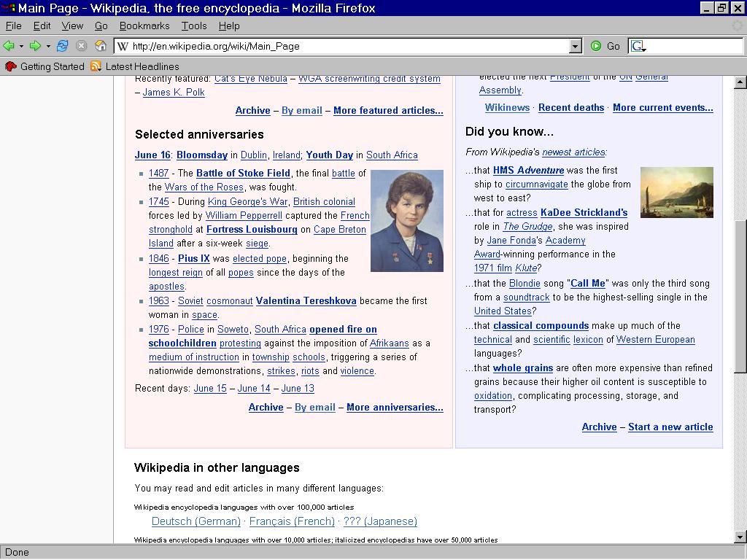
Task: Open classical compounds link
Action: 541,326
